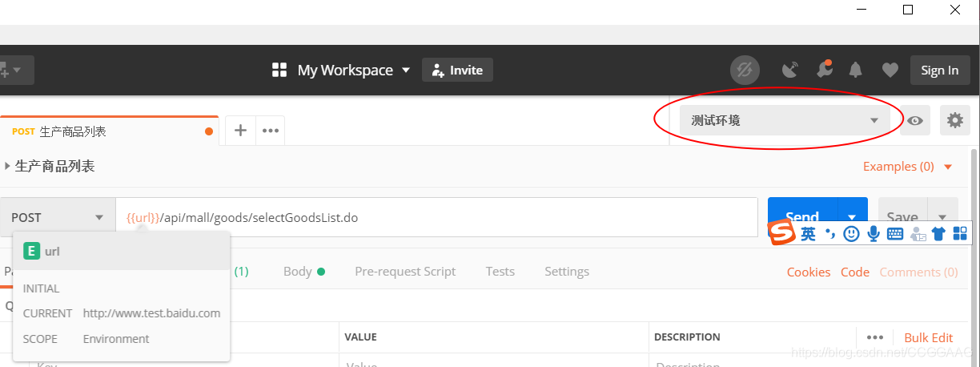Click the environment quick look eye
The height and width of the screenshot is (367, 980).
(915, 121)
